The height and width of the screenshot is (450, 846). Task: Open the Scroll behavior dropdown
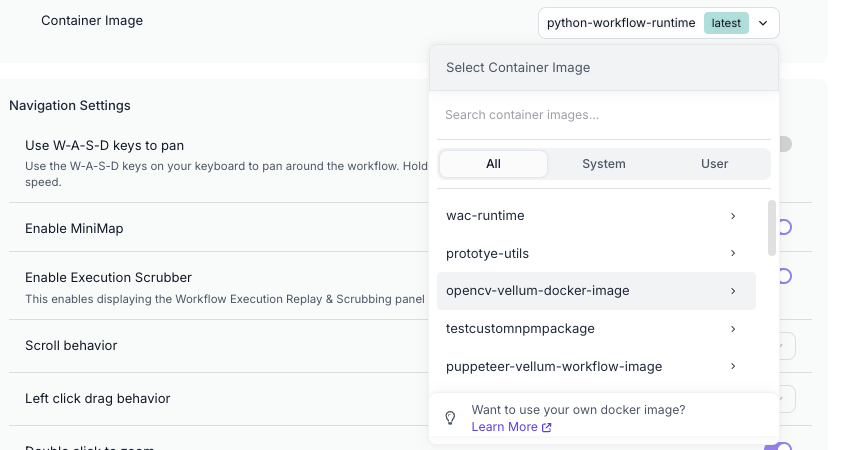click(787, 346)
